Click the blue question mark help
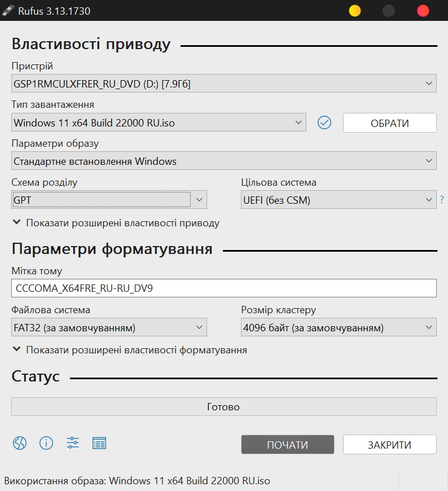 [442, 199]
